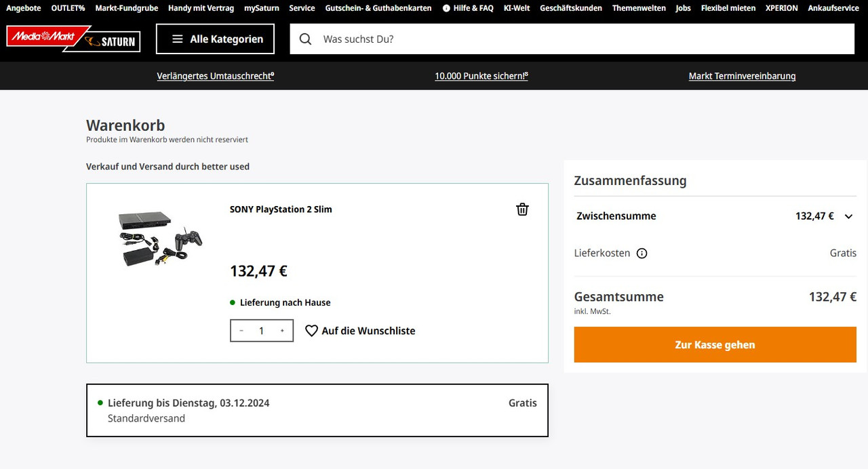
Task: Click the quantity value field
Action: (262, 331)
